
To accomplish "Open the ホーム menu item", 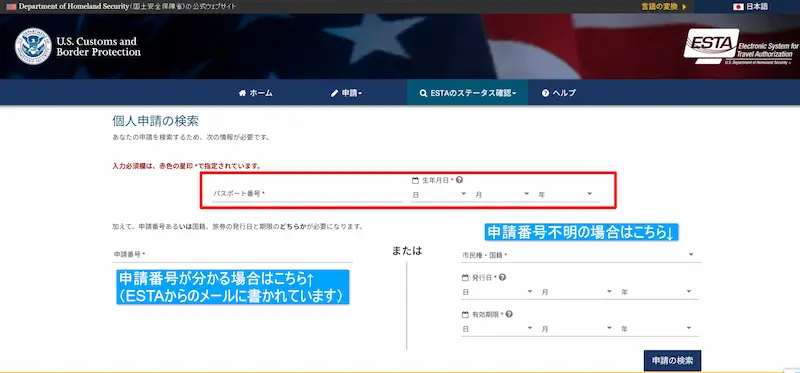I will (256, 93).
